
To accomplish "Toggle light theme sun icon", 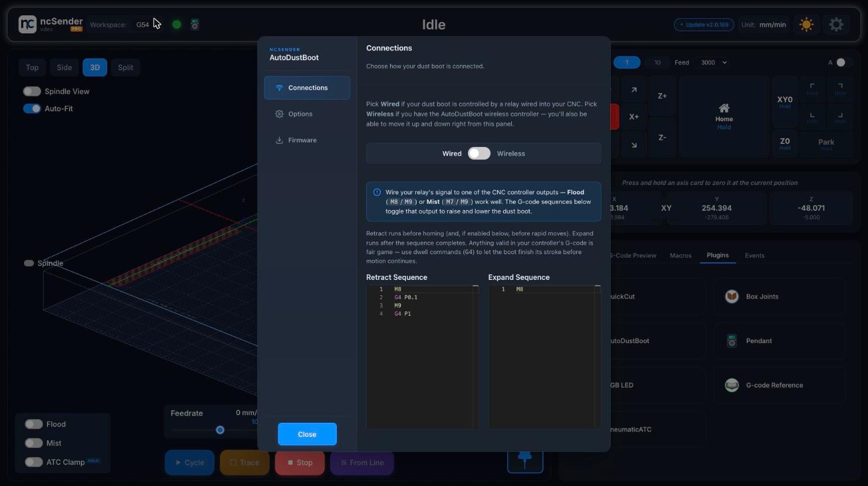I will tap(807, 25).
